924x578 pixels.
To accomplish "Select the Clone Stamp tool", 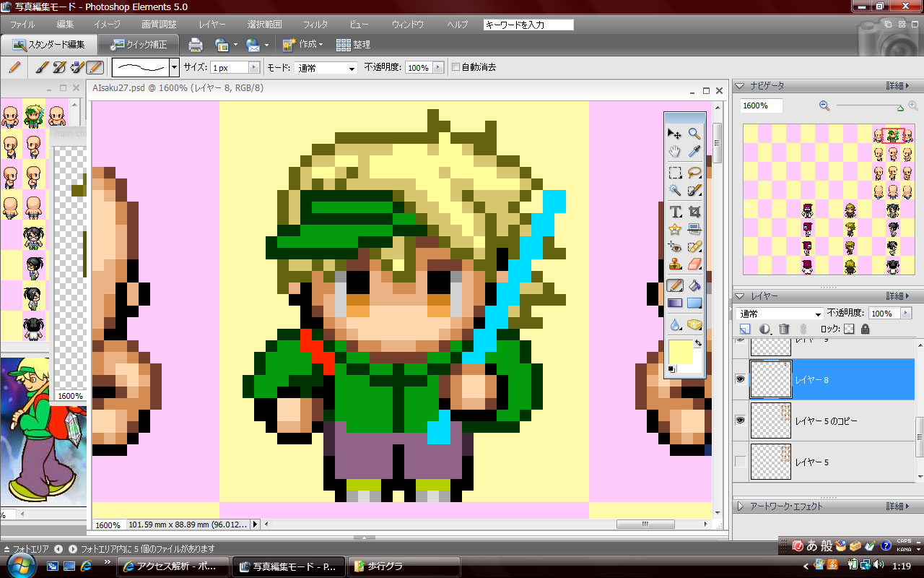I will coord(675,264).
